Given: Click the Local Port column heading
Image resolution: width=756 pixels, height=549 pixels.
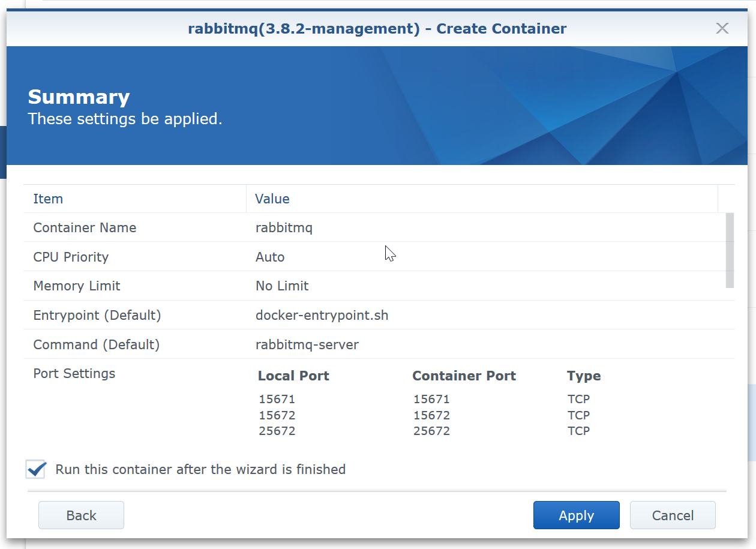Looking at the screenshot, I should click(293, 376).
